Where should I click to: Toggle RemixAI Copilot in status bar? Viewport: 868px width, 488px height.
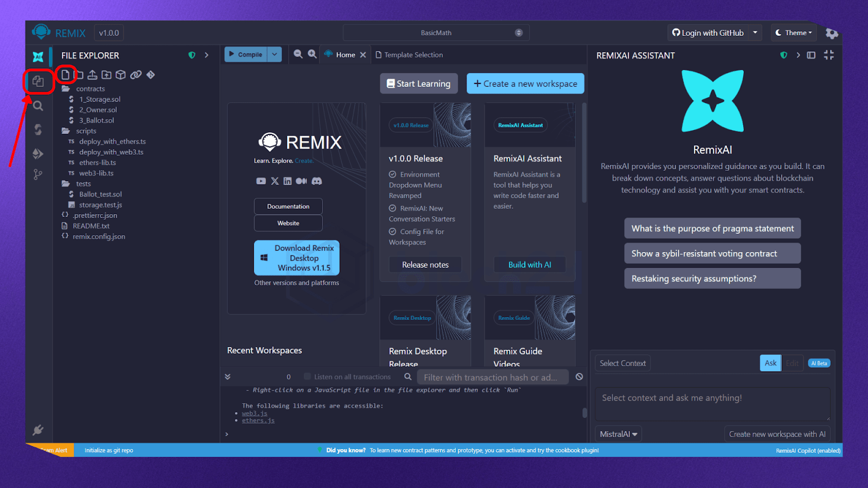[808, 451]
